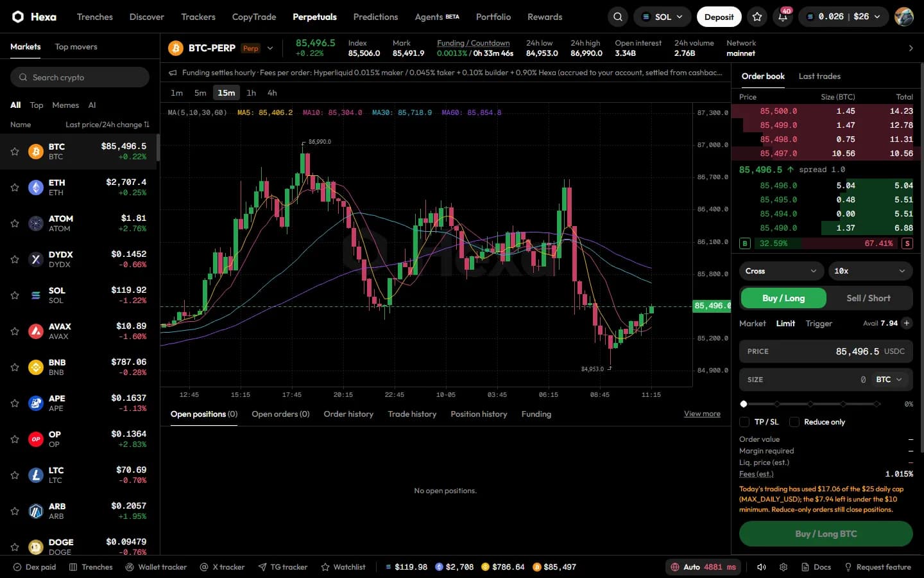Click the right chevron in stats bar

coord(911,48)
